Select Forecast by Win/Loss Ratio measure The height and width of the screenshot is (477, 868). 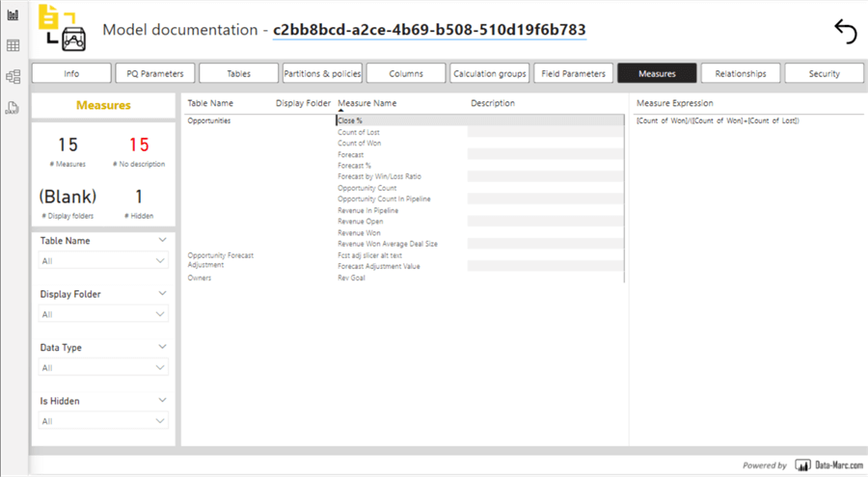point(379,176)
